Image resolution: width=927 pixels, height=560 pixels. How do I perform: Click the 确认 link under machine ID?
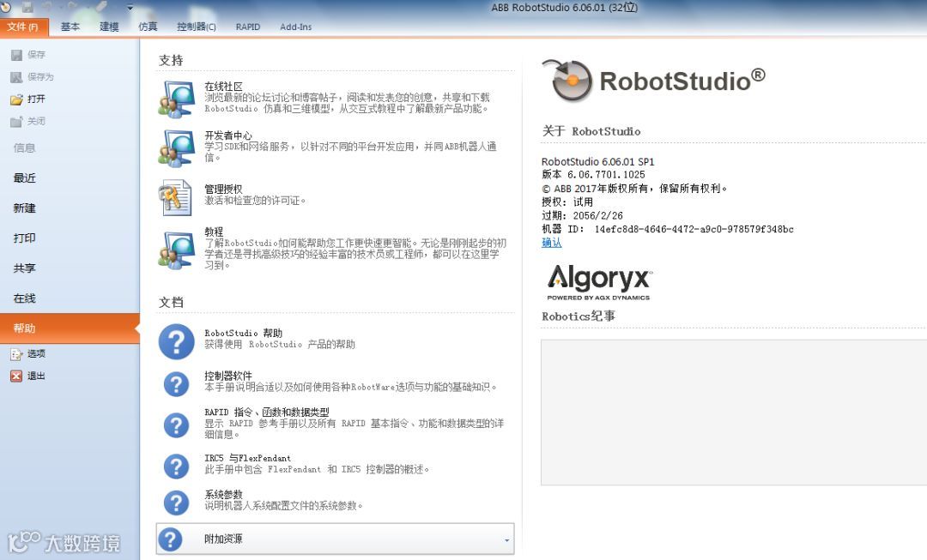pyautogui.click(x=552, y=243)
